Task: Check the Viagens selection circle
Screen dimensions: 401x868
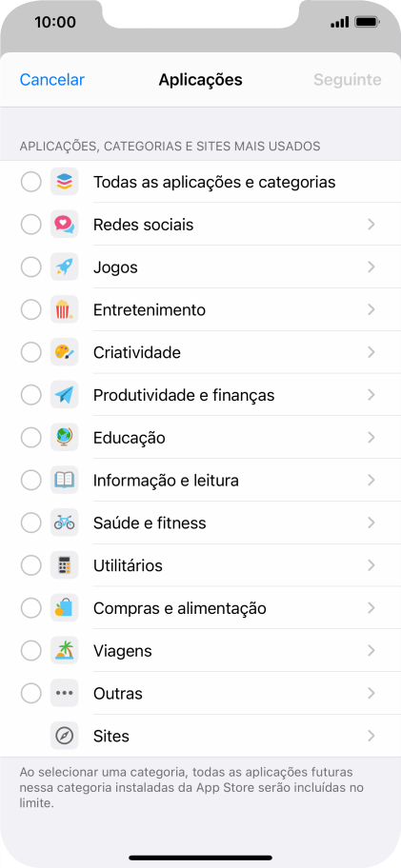Action: point(31,650)
